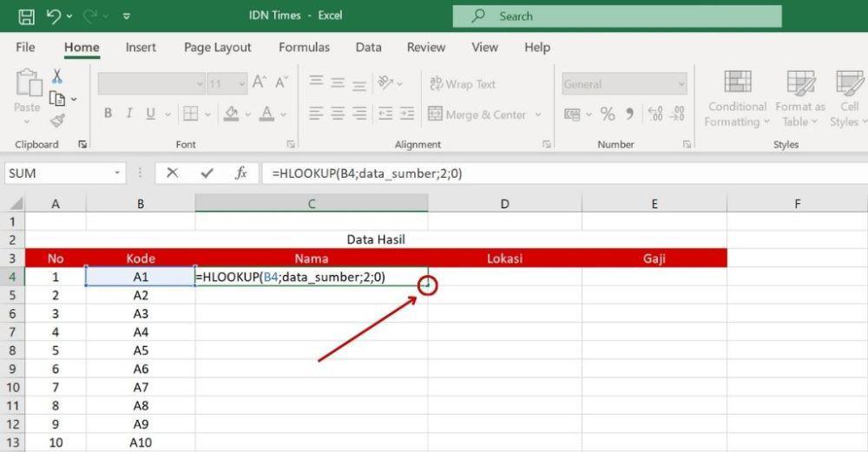
Task: Click the formula bar with HLOOKUP formula
Action: [565, 174]
